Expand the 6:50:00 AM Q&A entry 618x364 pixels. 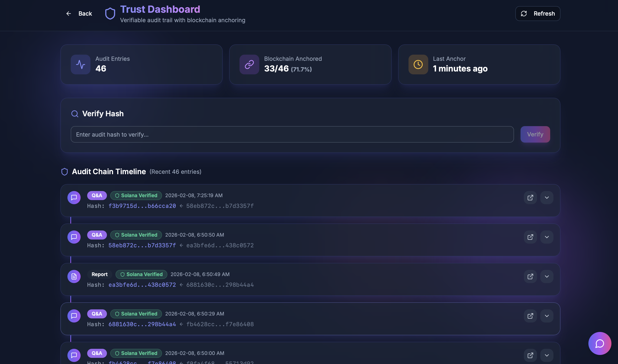(547, 355)
